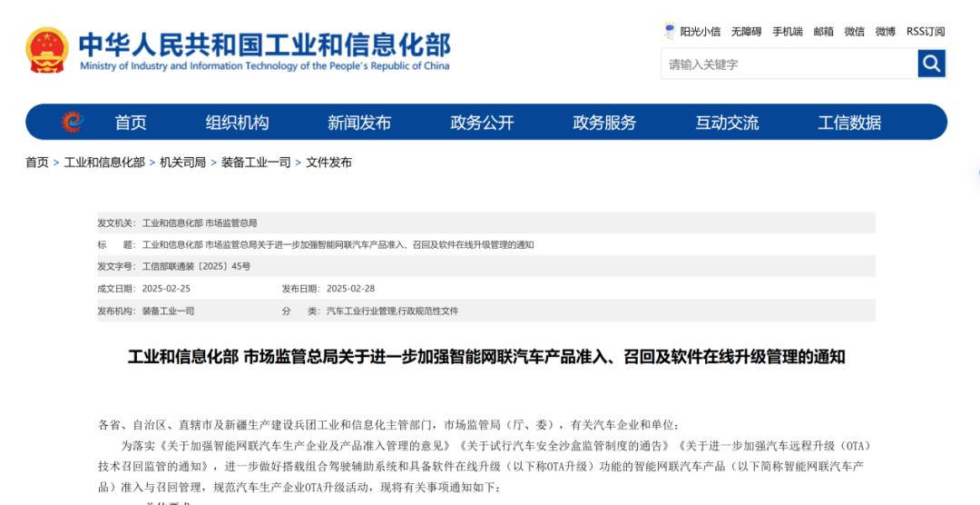Click the 邮箱 link in the header

pyautogui.click(x=823, y=32)
